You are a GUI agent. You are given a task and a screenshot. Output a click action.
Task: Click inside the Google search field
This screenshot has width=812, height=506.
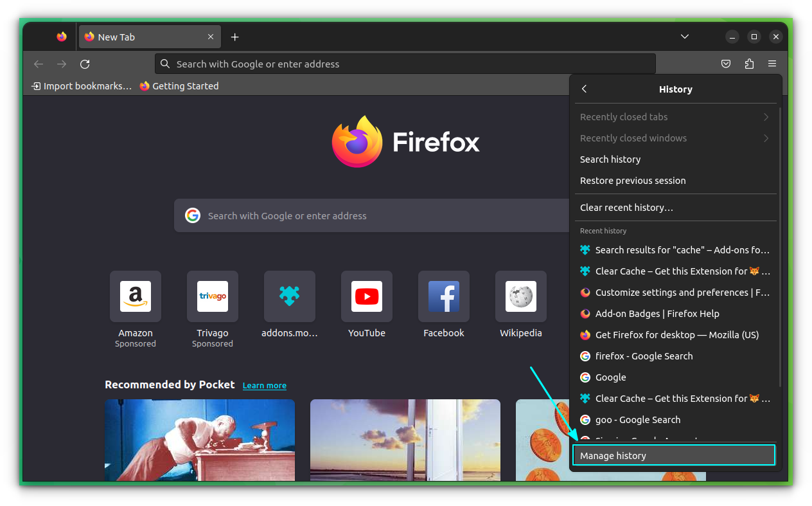(x=370, y=215)
